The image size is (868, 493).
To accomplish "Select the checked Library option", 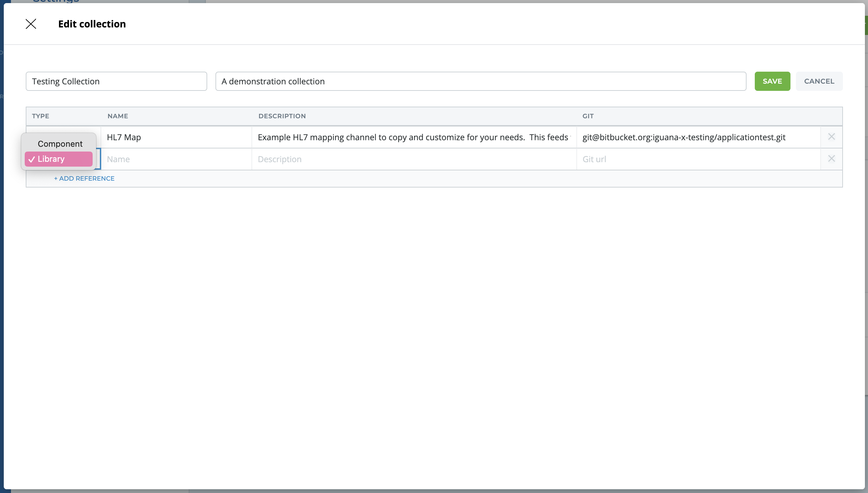I will [58, 159].
